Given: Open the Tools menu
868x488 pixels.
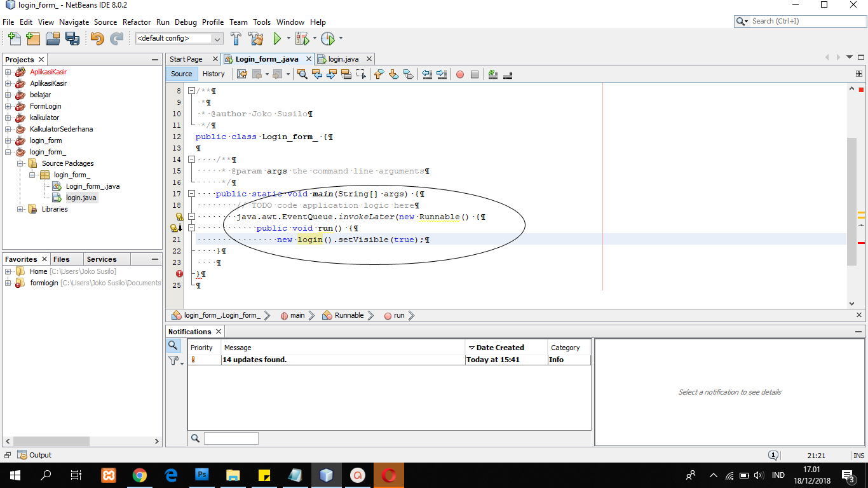Looking at the screenshot, I should [x=262, y=22].
